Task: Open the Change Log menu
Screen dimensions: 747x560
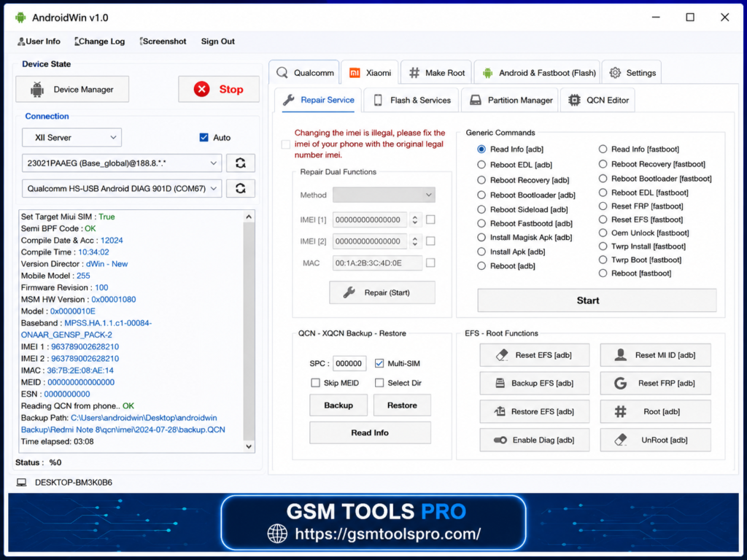Action: [x=100, y=42]
